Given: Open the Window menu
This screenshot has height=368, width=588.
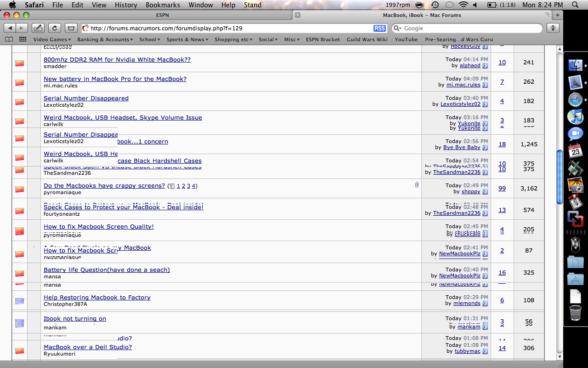Looking at the screenshot, I should pyautogui.click(x=201, y=5).
